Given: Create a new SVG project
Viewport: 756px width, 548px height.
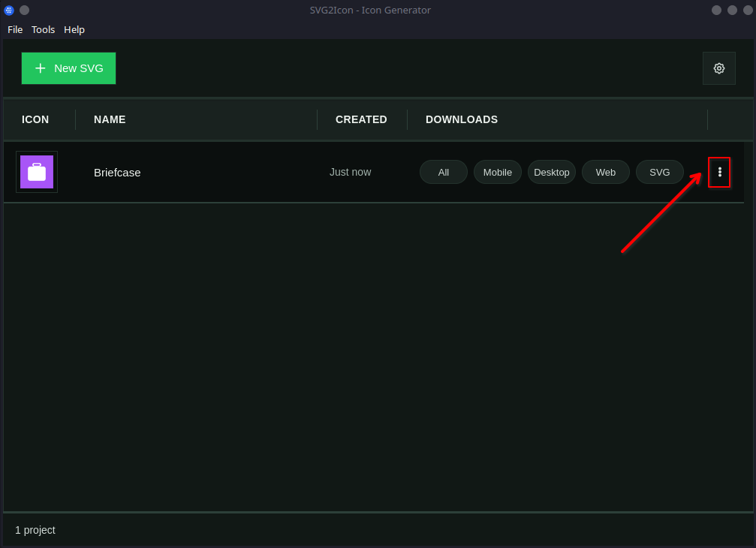Looking at the screenshot, I should pyautogui.click(x=68, y=68).
